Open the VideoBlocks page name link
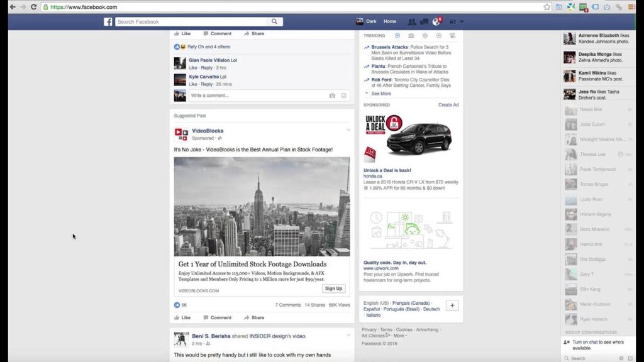The image size is (644, 362). [208, 131]
